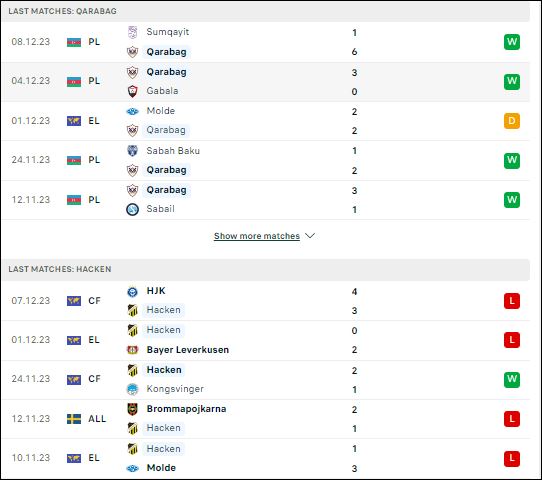
Task: Click the Swedish flag beside ALL
Action: tap(74, 419)
